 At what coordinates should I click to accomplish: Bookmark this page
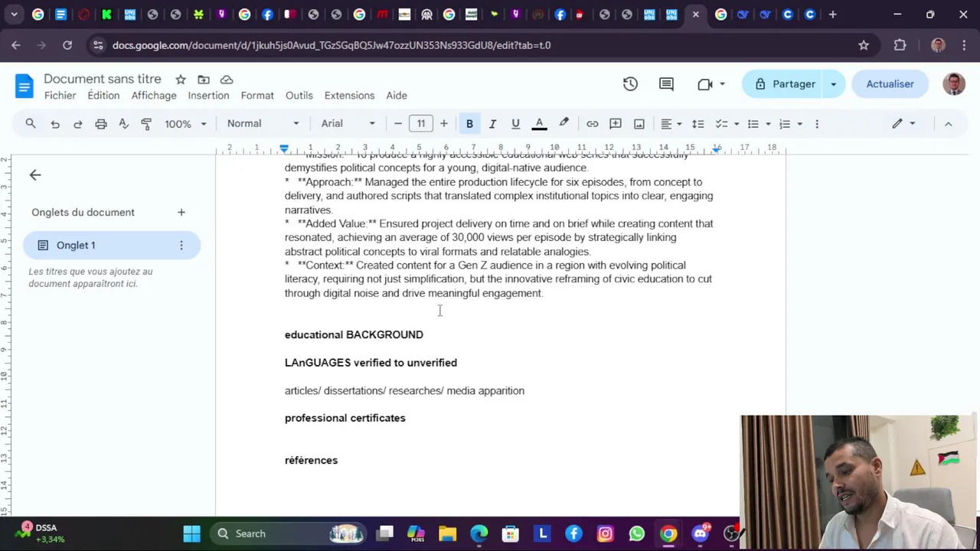click(864, 45)
